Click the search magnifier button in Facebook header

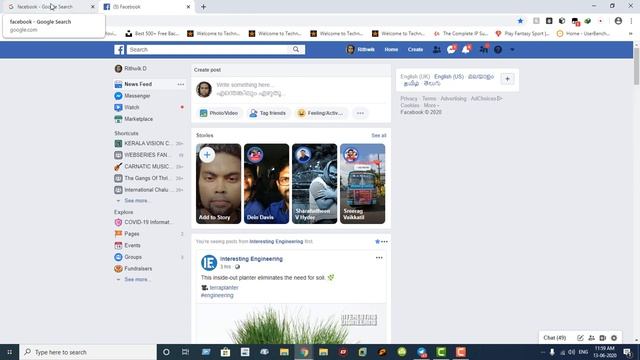tap(296, 49)
